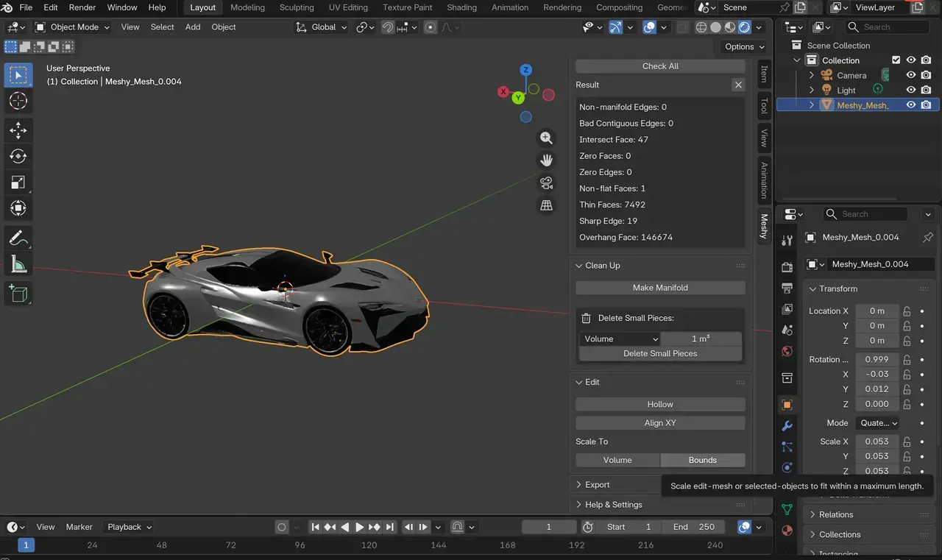Select the Add Cube tool

click(x=18, y=294)
